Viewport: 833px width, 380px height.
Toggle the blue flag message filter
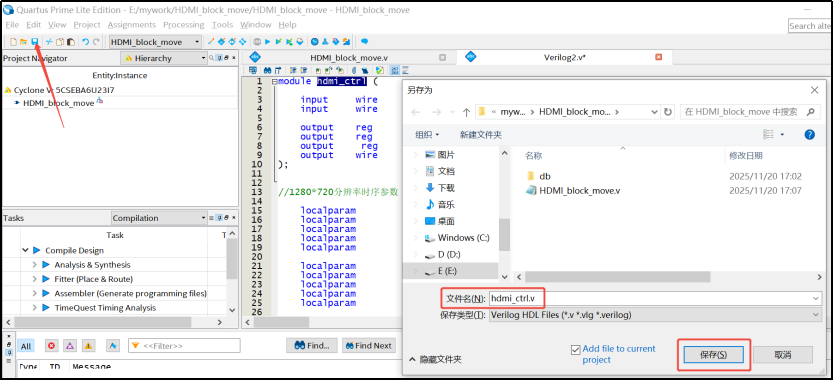(x=113, y=346)
